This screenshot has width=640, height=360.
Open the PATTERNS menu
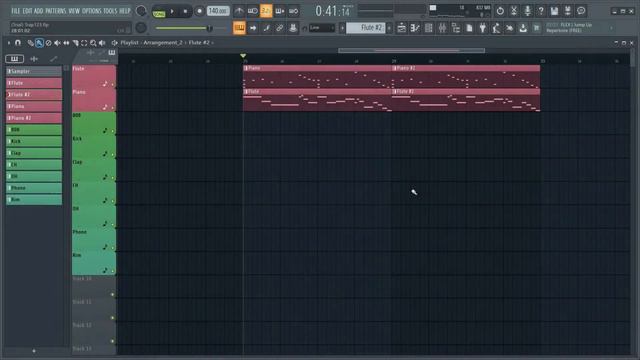[x=56, y=11]
